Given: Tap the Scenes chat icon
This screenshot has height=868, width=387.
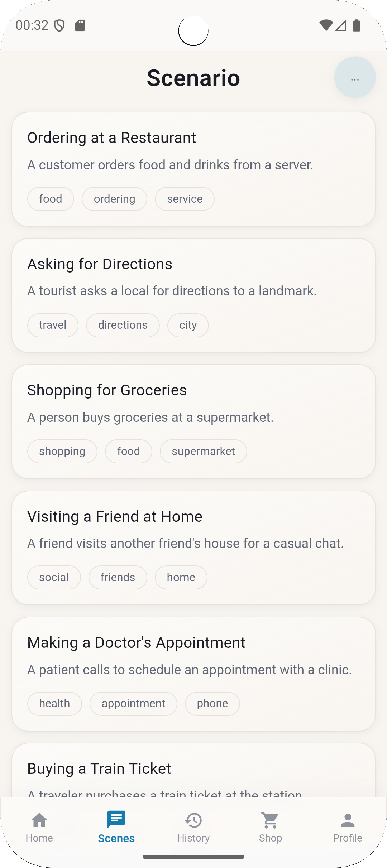Looking at the screenshot, I should [x=116, y=820].
